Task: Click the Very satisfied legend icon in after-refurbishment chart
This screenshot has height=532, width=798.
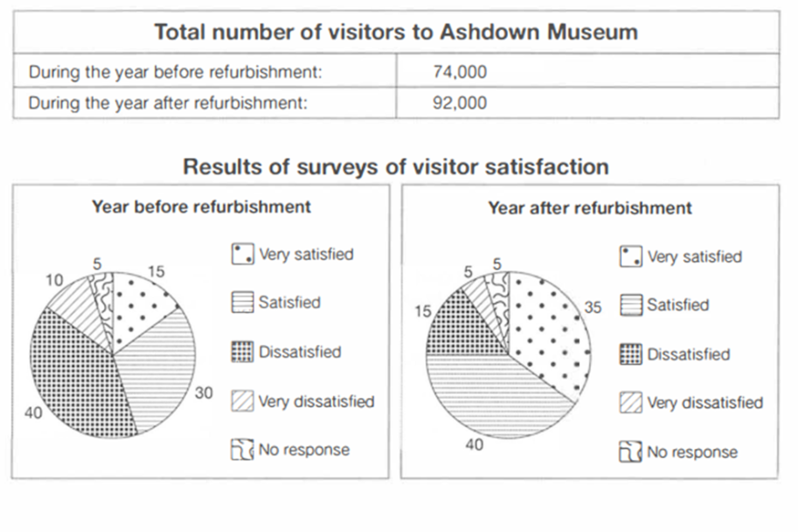Action: coord(631,257)
